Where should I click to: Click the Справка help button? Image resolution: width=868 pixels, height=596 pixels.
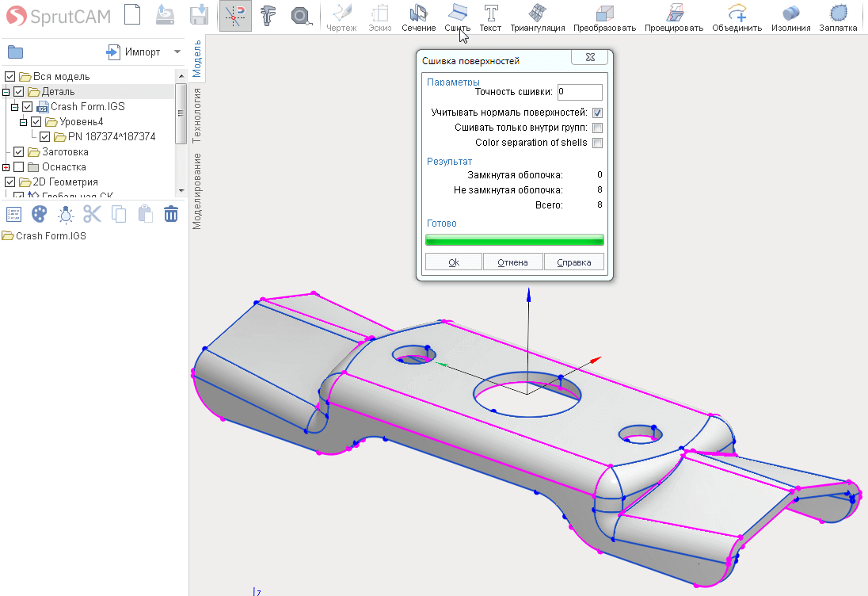coord(574,262)
